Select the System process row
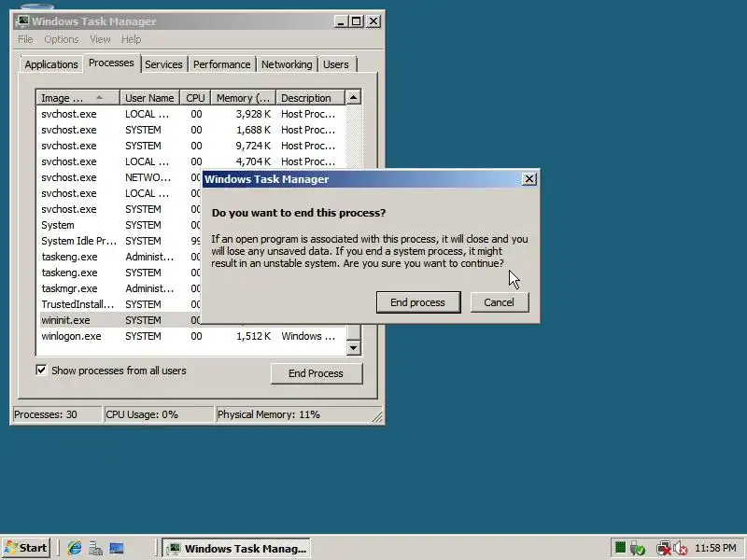 tap(120, 225)
